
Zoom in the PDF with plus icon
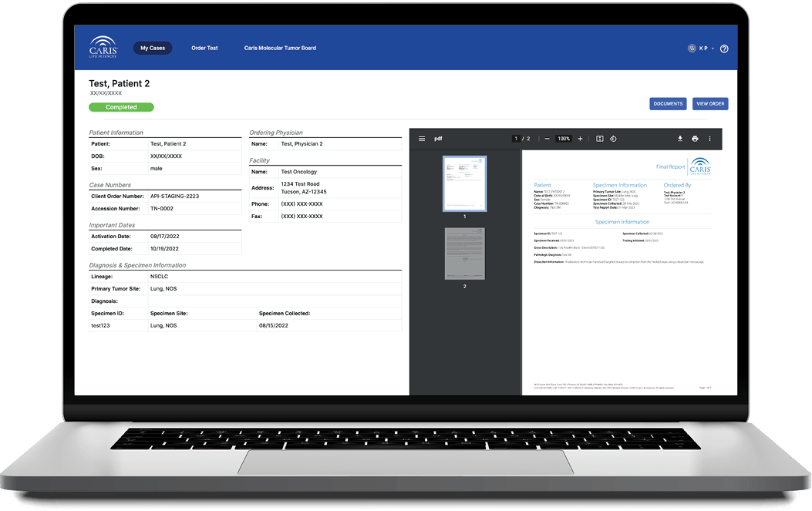coord(580,139)
